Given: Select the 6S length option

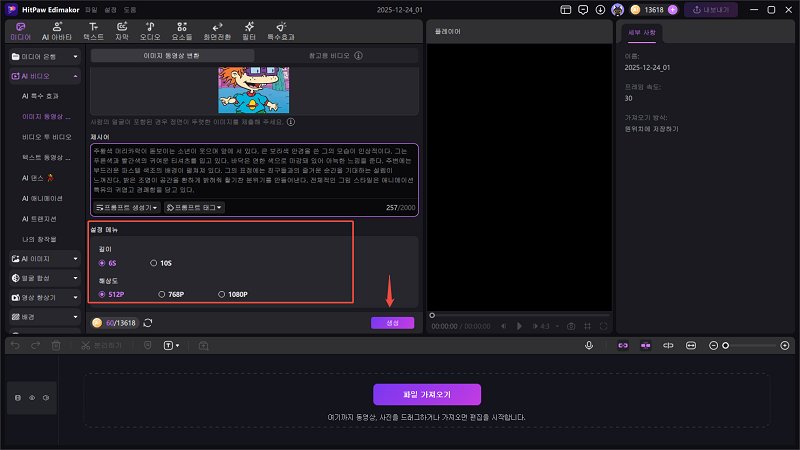Looking at the screenshot, I should (x=108, y=263).
